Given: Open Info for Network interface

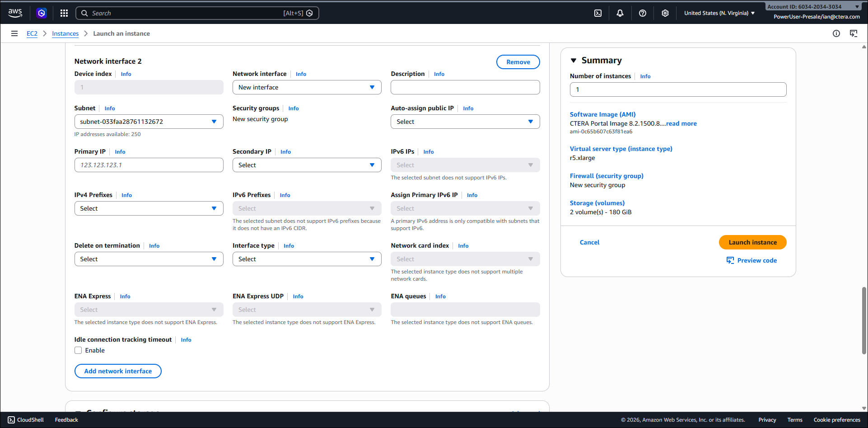Looking at the screenshot, I should (x=301, y=74).
